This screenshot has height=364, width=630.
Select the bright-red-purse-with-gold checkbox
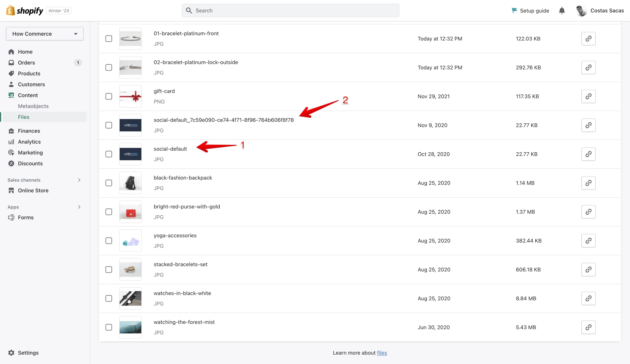(108, 212)
